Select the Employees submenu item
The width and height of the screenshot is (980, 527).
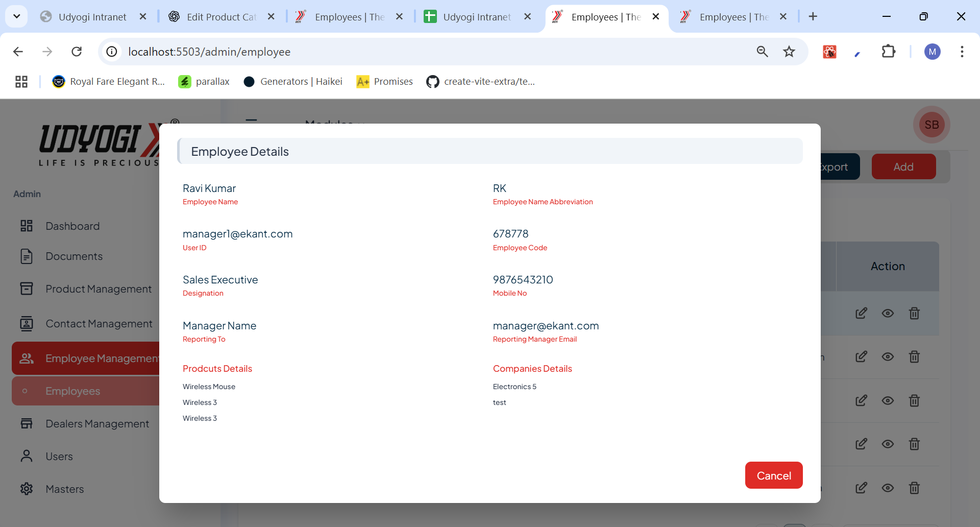72,391
